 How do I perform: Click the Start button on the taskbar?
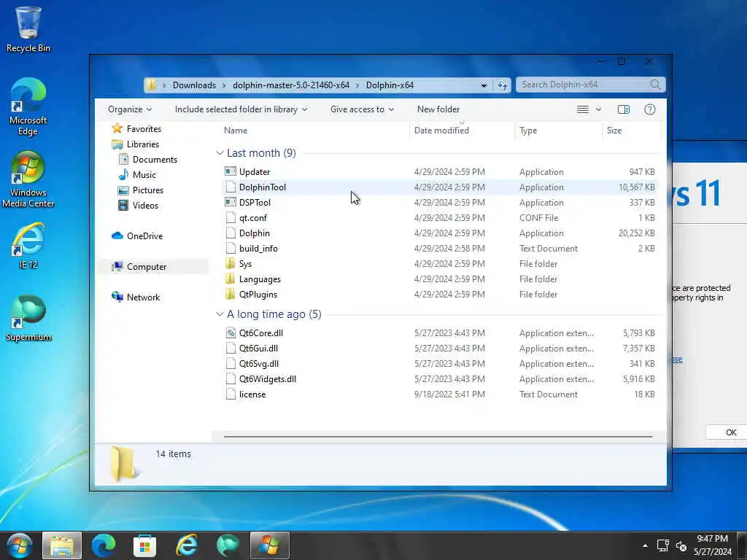pyautogui.click(x=19, y=545)
